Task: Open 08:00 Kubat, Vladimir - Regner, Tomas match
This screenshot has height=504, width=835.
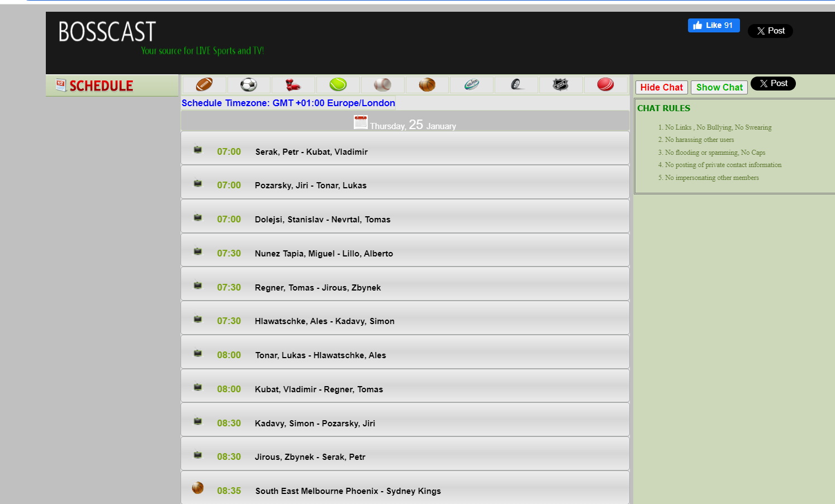Action: point(405,386)
